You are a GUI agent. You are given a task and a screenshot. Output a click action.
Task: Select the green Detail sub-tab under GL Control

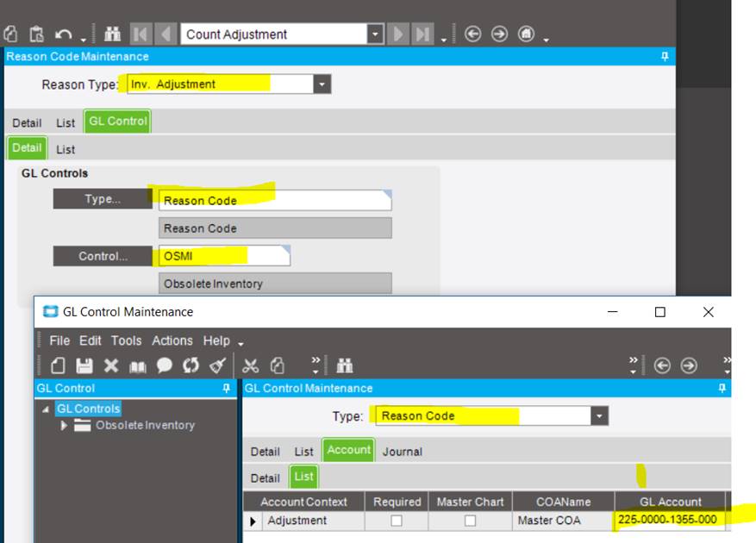click(x=27, y=147)
